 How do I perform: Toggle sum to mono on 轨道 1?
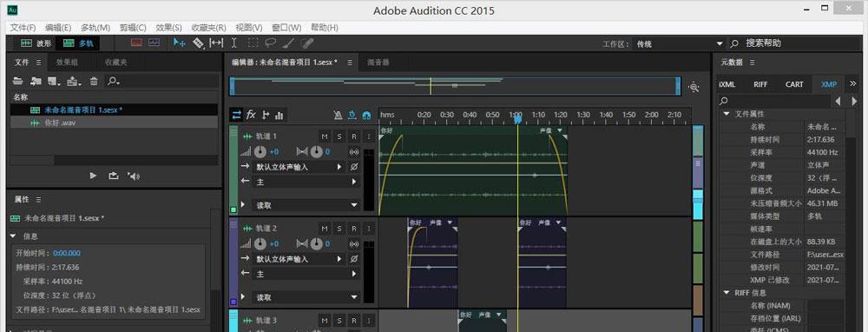point(354,151)
